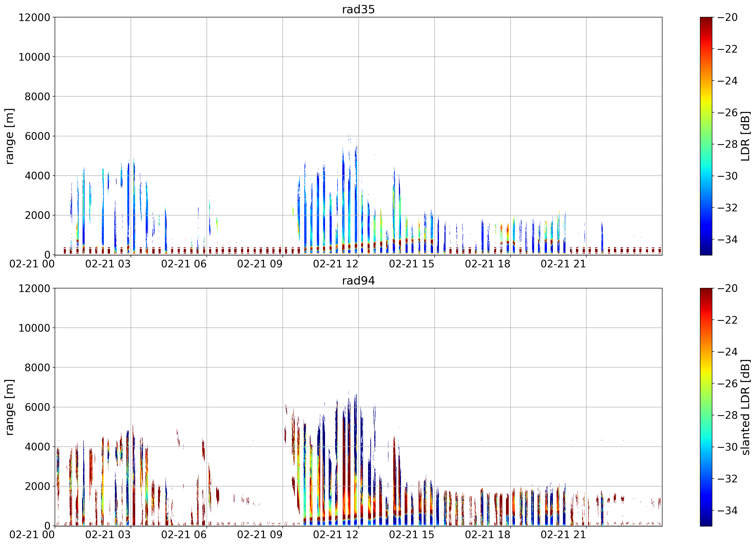Click the 02-21 09 time label under rad35
The image size is (756, 545).
tap(260, 264)
